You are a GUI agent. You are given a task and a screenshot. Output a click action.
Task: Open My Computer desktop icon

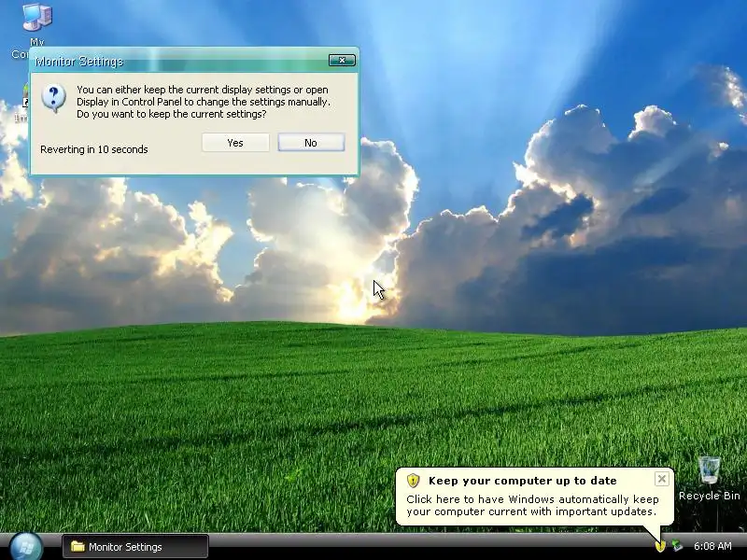[x=37, y=18]
